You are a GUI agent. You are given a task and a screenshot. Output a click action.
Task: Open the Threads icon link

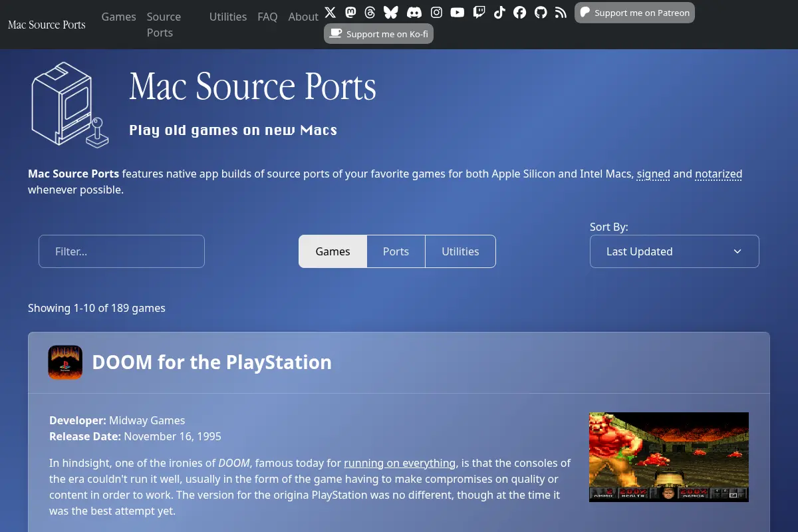(x=370, y=13)
